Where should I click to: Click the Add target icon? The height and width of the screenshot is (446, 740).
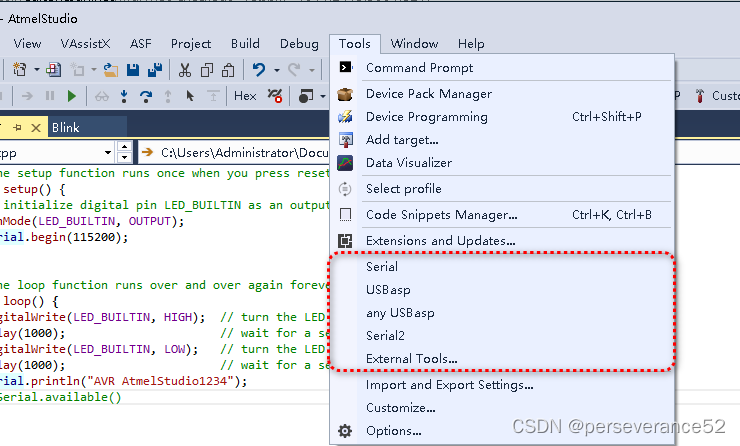[x=345, y=140]
